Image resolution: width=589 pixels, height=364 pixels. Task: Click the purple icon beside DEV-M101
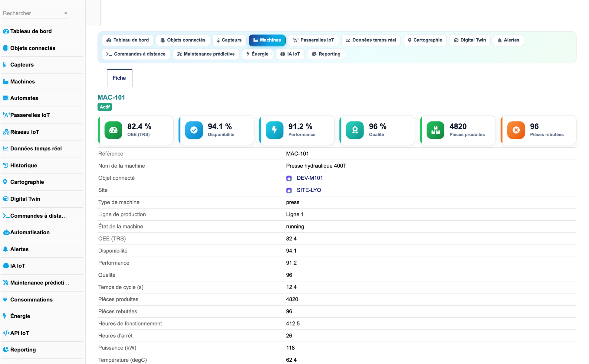[x=289, y=178]
